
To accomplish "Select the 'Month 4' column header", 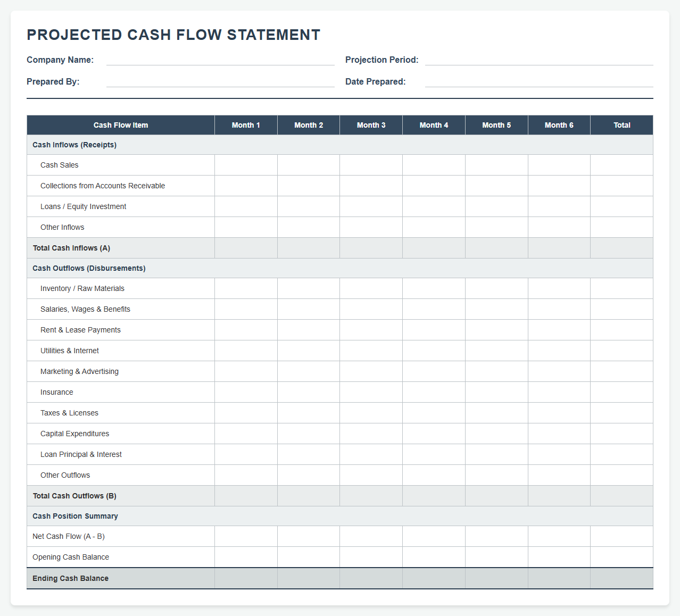I will pyautogui.click(x=434, y=125).
